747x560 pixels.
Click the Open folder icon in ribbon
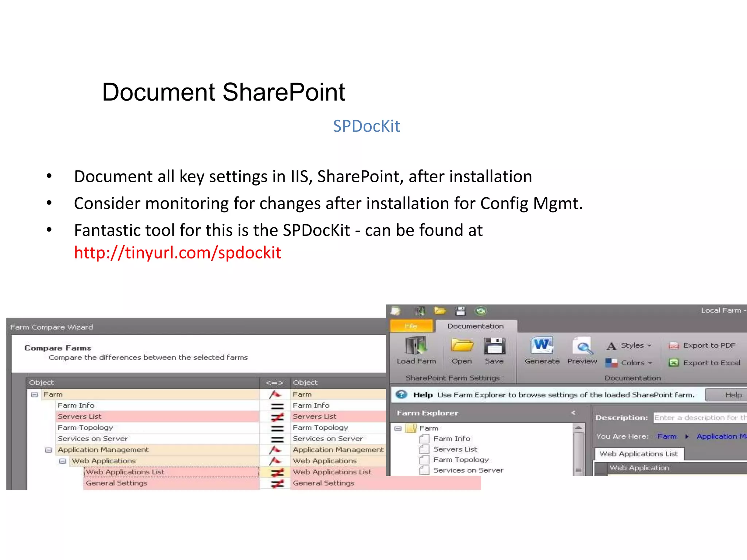click(x=462, y=345)
